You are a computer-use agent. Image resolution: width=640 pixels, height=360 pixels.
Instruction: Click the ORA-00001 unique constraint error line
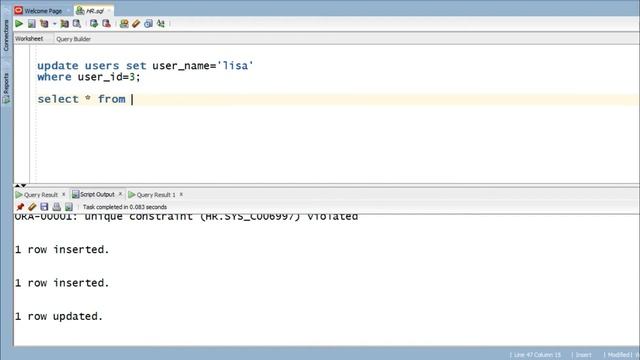(186, 217)
